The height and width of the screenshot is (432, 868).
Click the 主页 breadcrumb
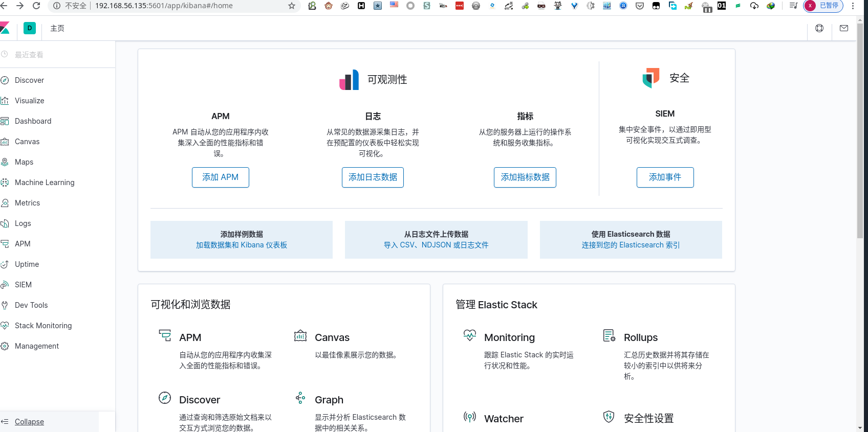point(57,28)
